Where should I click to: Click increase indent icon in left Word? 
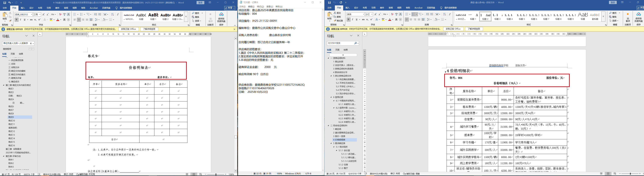tap(100, 15)
